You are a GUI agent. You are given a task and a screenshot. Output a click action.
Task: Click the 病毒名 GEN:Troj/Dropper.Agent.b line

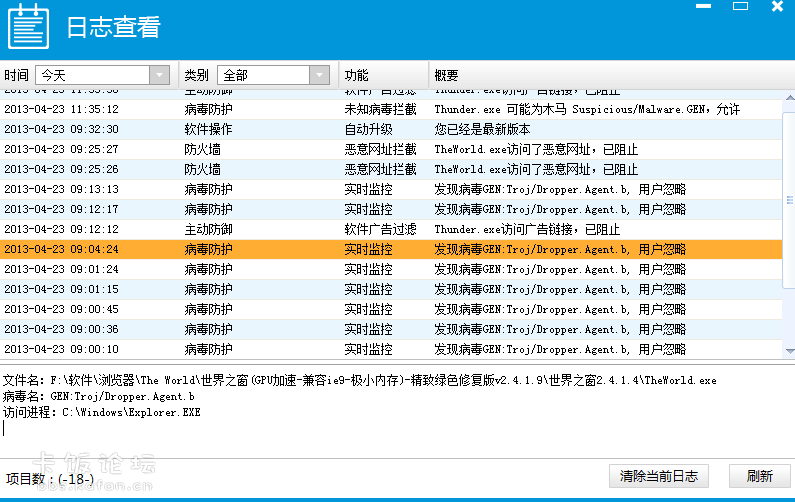click(98, 396)
